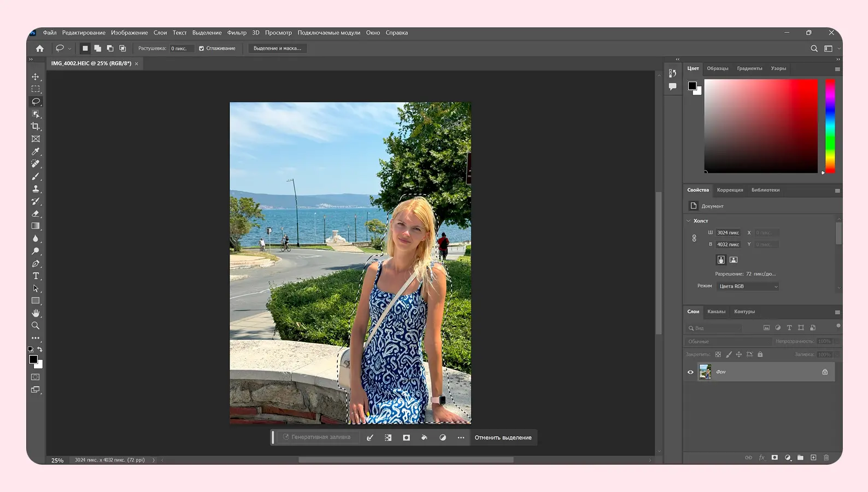Delete layer with trash icon

click(826, 458)
